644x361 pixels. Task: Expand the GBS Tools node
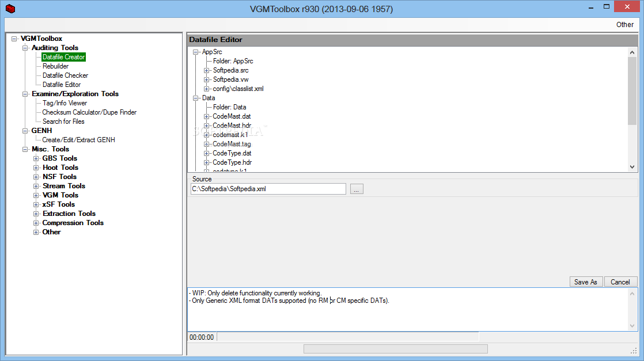(x=36, y=158)
